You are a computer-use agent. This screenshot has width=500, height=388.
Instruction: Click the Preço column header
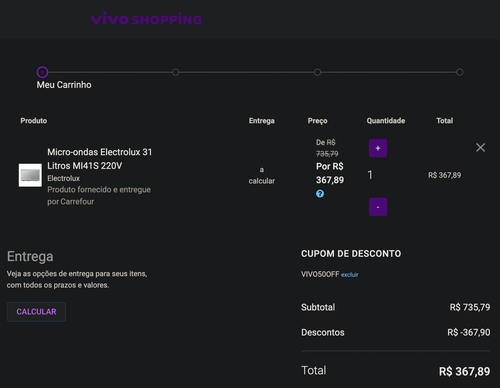point(317,121)
